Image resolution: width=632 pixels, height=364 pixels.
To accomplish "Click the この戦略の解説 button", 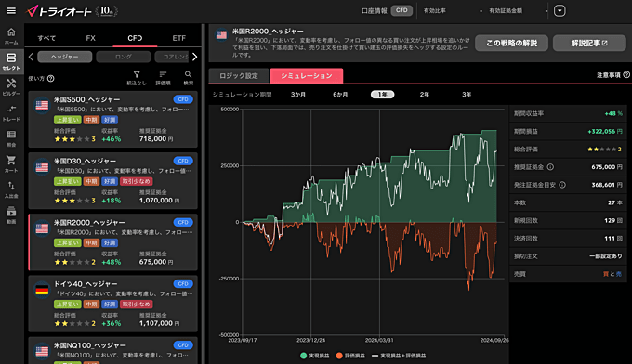I will (511, 43).
